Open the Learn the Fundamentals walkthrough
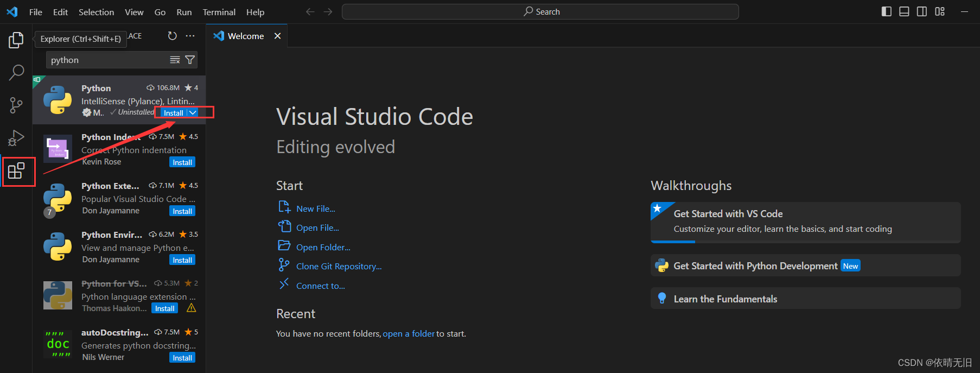This screenshot has width=980, height=373. tap(805, 299)
